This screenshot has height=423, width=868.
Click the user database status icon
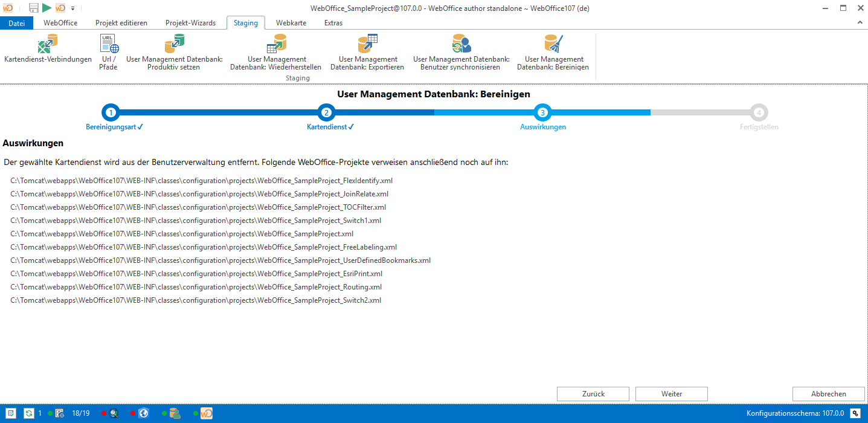point(175,413)
